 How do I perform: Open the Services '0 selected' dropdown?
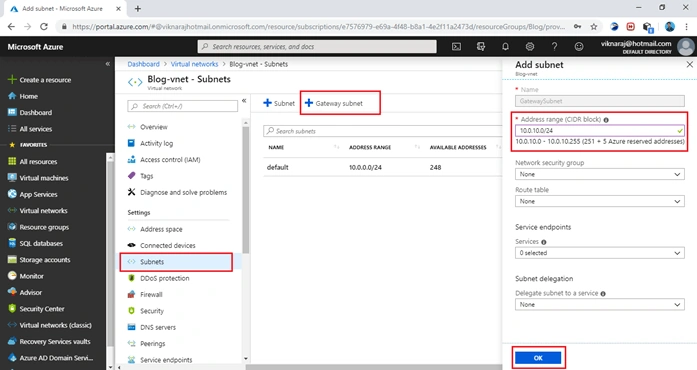[x=600, y=253]
